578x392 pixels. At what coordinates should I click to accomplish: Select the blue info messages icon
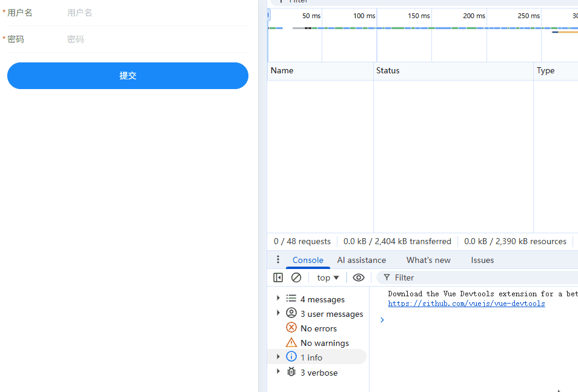point(291,356)
